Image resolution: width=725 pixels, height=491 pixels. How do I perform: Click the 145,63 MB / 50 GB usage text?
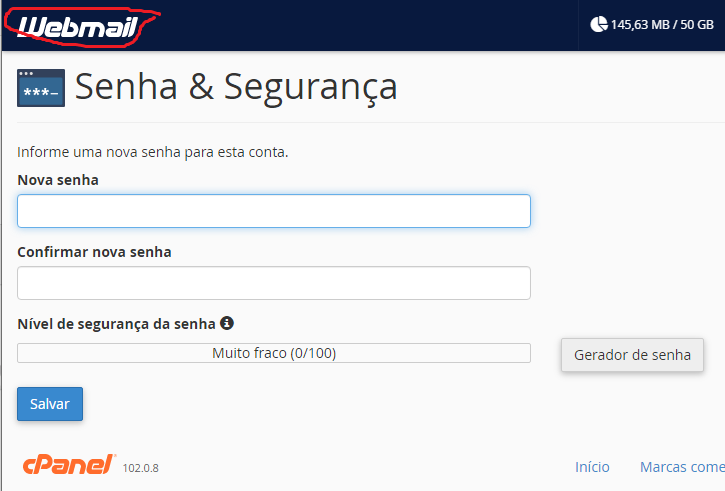point(662,25)
